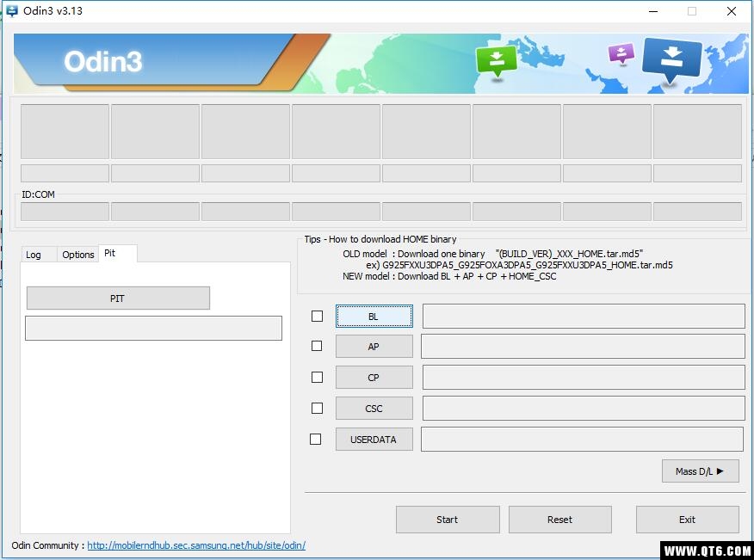Browse for a BL firmware file
Image resolution: width=754 pixels, height=560 pixels.
[x=374, y=317]
